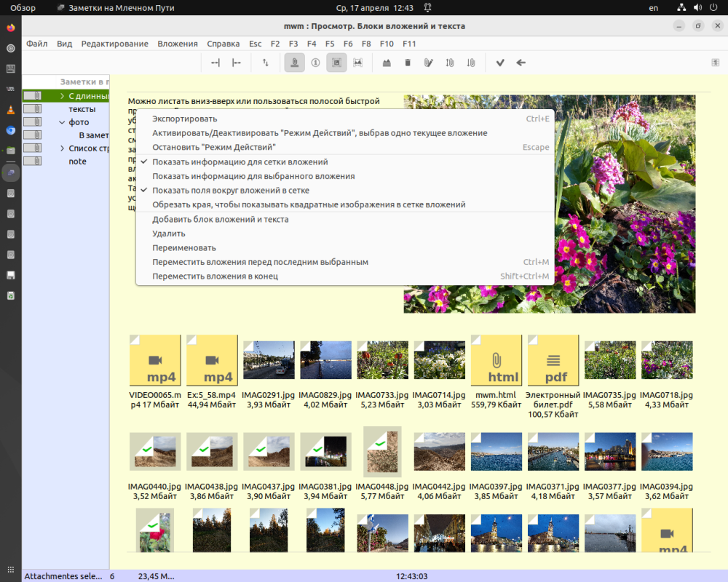Click the checkmark icon in the toolbar
Image resolution: width=728 pixels, height=582 pixels.
pos(500,63)
